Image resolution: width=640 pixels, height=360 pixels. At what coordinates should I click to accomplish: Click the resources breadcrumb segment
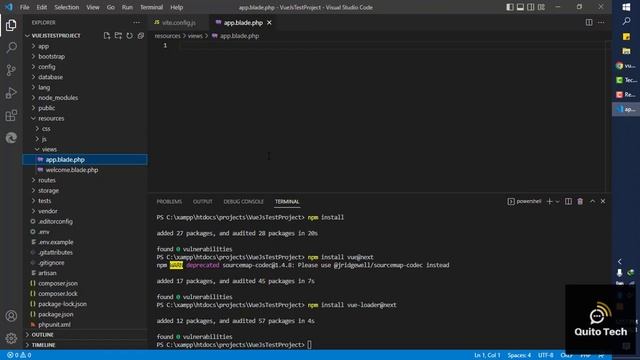(167, 36)
